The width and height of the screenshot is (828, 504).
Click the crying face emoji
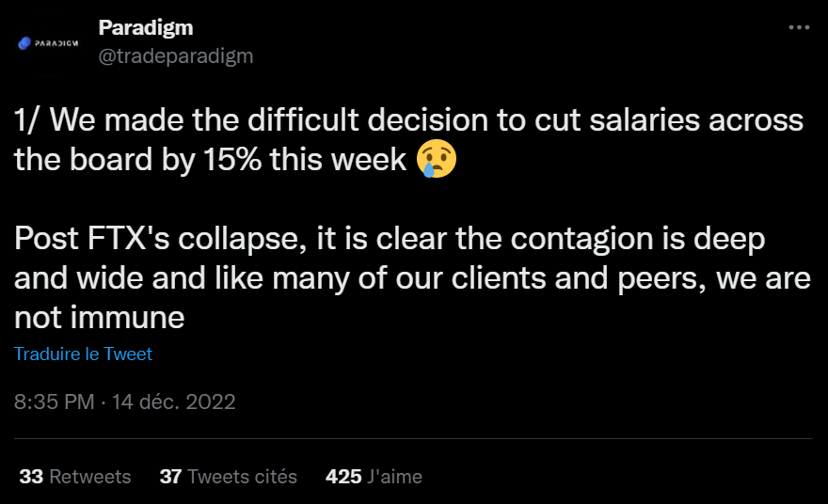coord(437,160)
